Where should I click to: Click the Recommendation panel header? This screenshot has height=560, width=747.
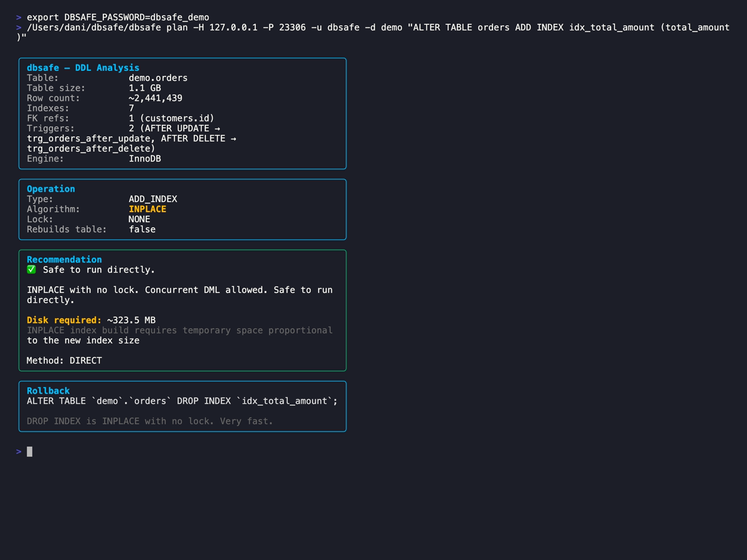(64, 259)
